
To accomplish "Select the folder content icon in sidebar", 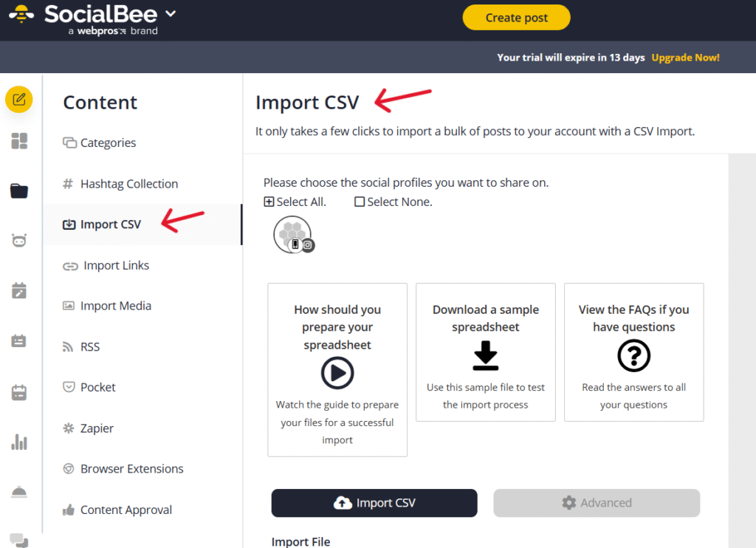I will (19, 191).
